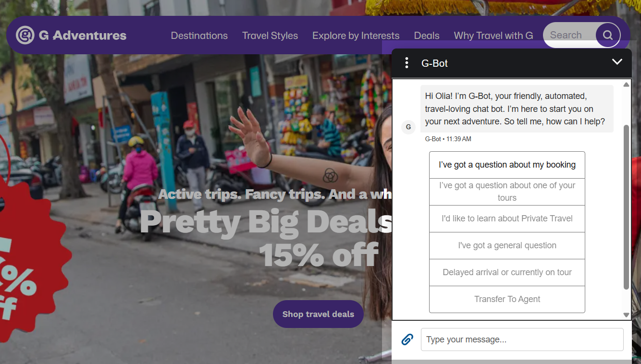Choose "I've got a general question" option

click(507, 245)
